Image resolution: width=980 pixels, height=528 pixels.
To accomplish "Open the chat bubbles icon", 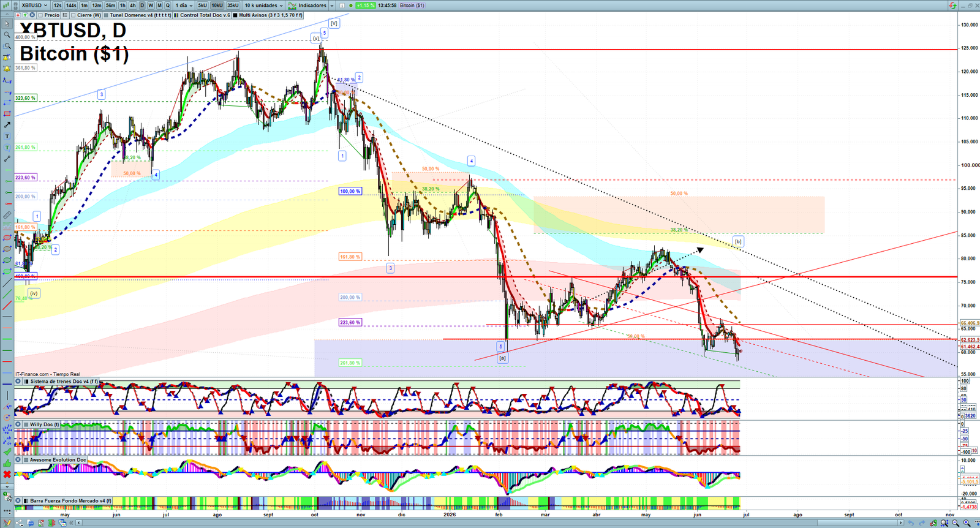I will 31,523.
